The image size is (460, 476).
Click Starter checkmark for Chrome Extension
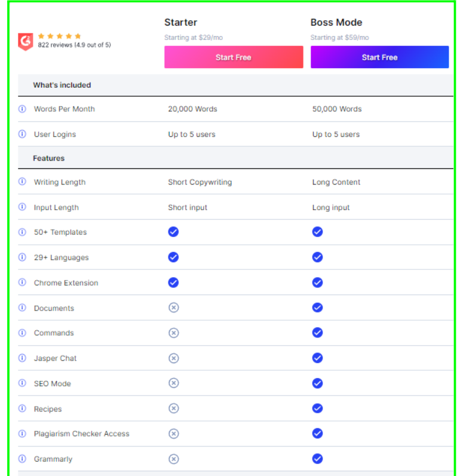coord(173,282)
